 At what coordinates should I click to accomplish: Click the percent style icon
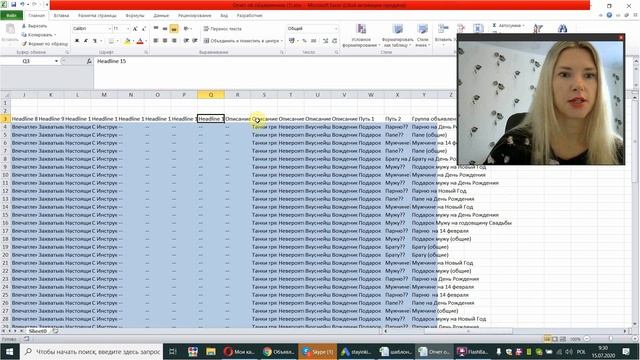coord(304,41)
